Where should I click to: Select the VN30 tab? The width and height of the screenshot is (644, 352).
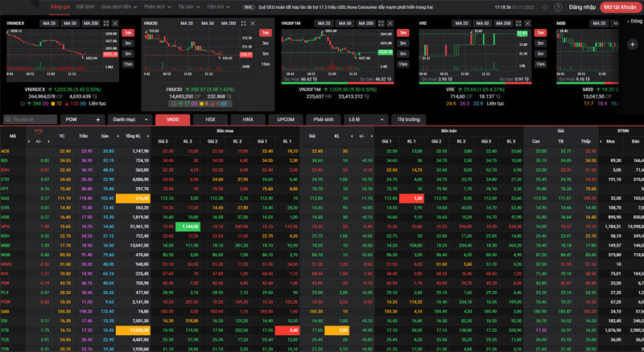click(172, 119)
